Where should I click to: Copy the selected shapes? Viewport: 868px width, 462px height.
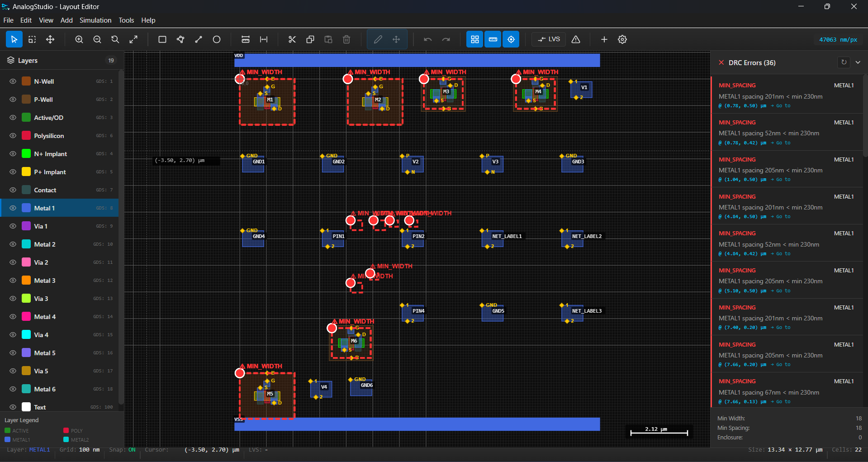(310, 39)
